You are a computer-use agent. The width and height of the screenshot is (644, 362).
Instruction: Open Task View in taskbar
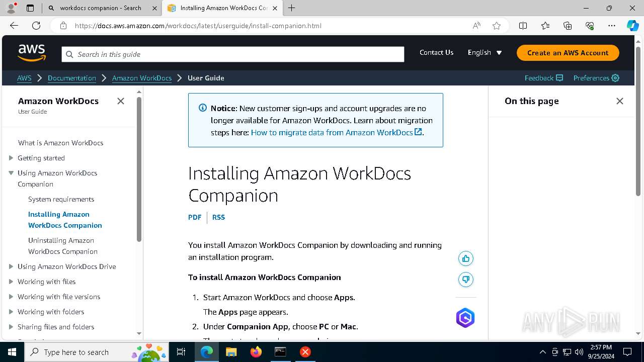tap(181, 352)
